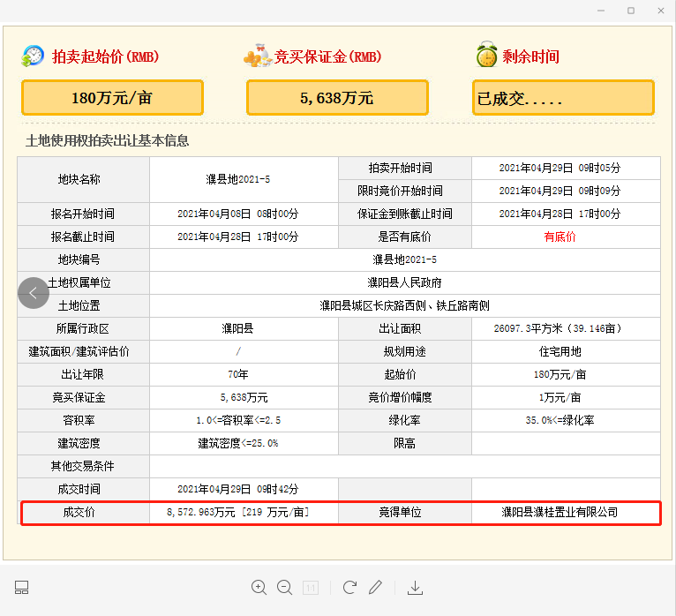Screen dimensions: 676x616
Task: Click the clock icon beside 拍卖起始价
Action: tap(33, 56)
